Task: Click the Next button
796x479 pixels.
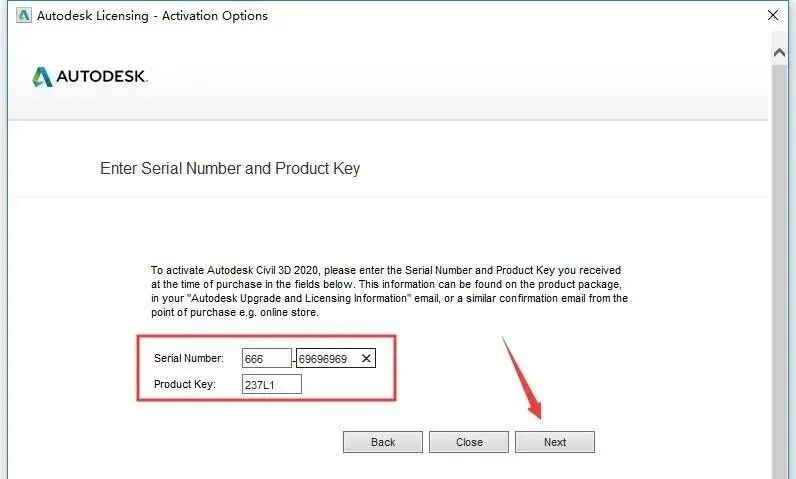Action: click(x=555, y=442)
